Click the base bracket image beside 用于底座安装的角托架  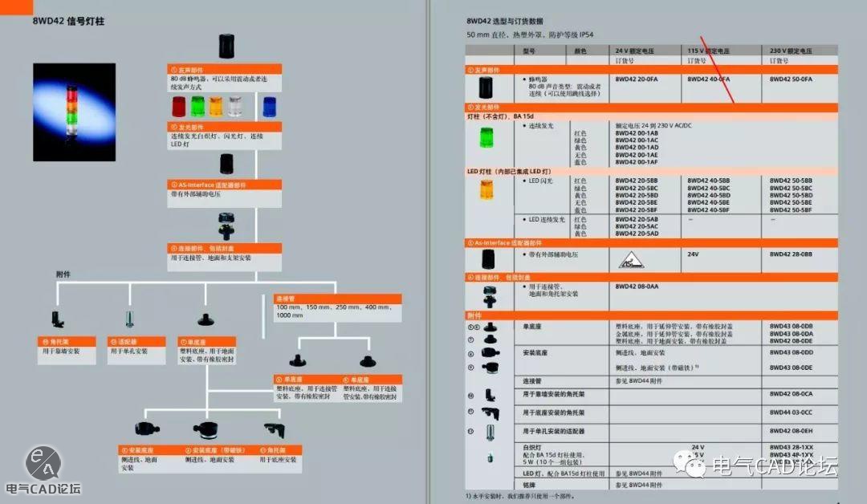(490, 413)
